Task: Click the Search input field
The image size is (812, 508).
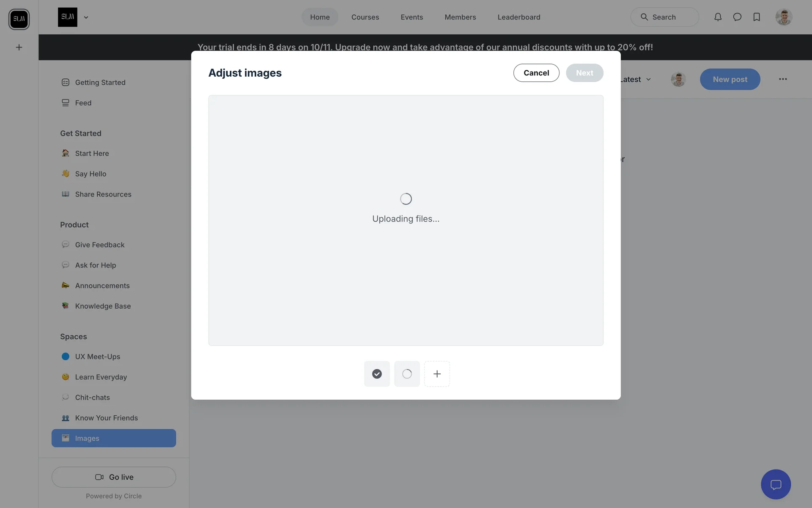Action: 664,17
